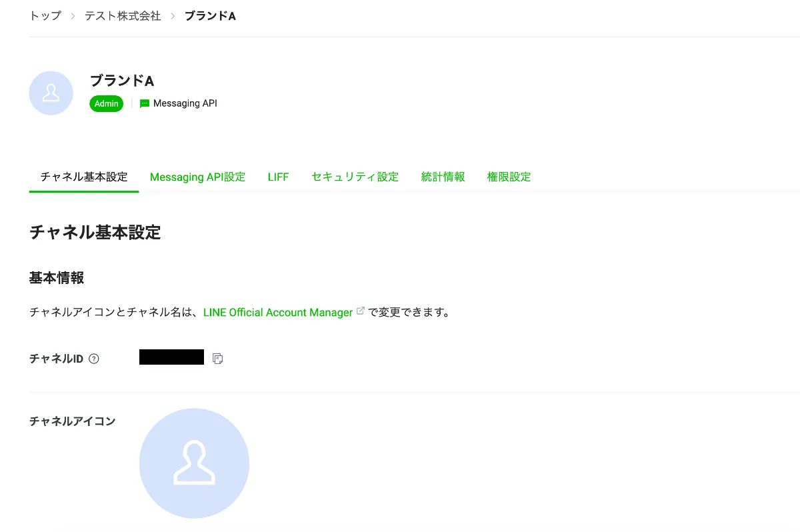Click the ブランドA avatar beside the title
The height and width of the screenshot is (532, 800).
tap(51, 93)
